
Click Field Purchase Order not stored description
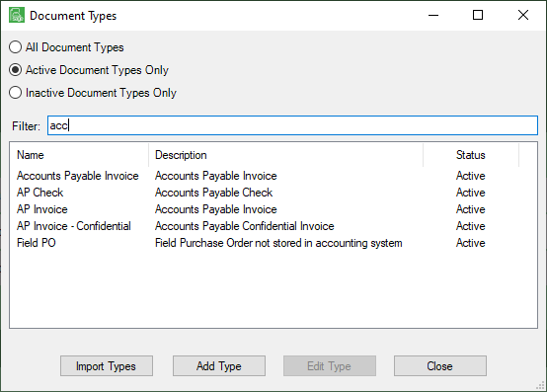(x=278, y=243)
